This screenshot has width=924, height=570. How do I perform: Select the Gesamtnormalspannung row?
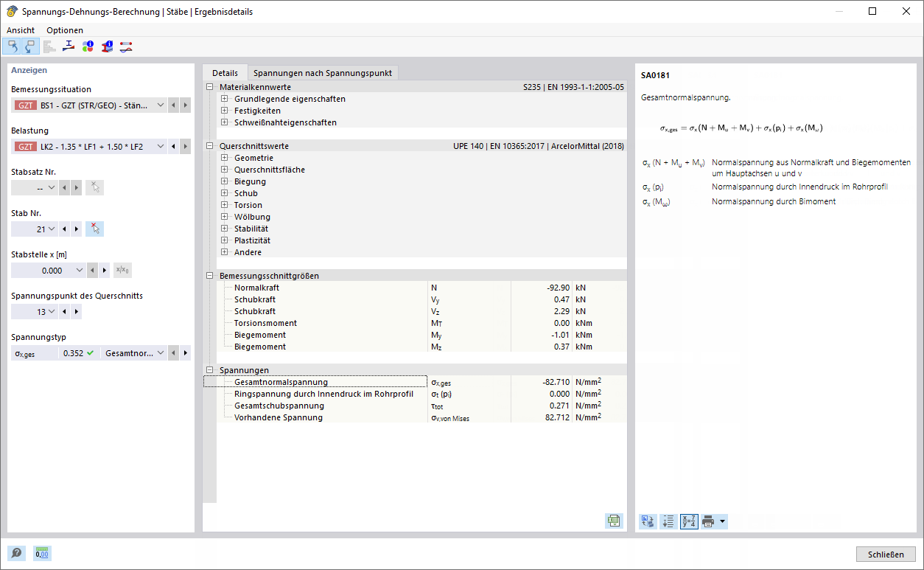coord(415,382)
